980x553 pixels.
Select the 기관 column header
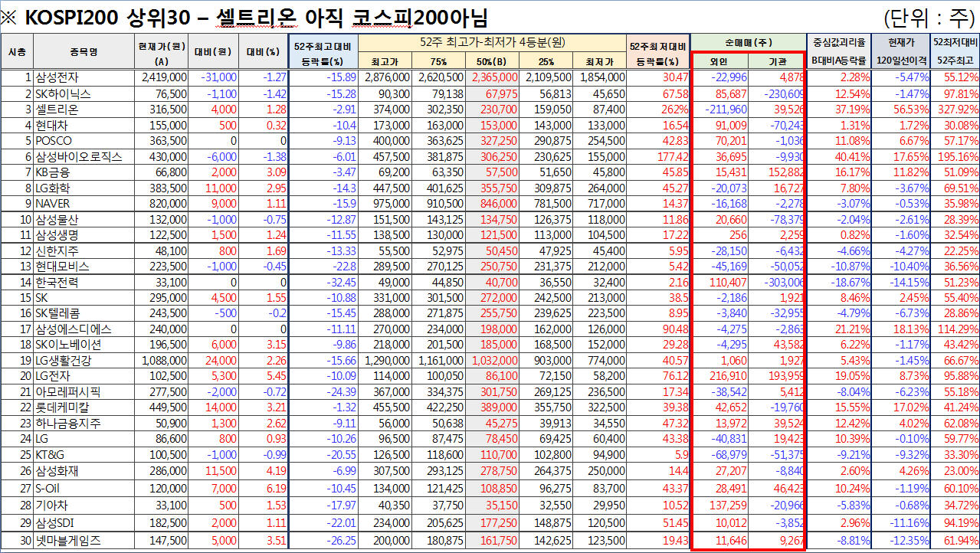[x=775, y=61]
